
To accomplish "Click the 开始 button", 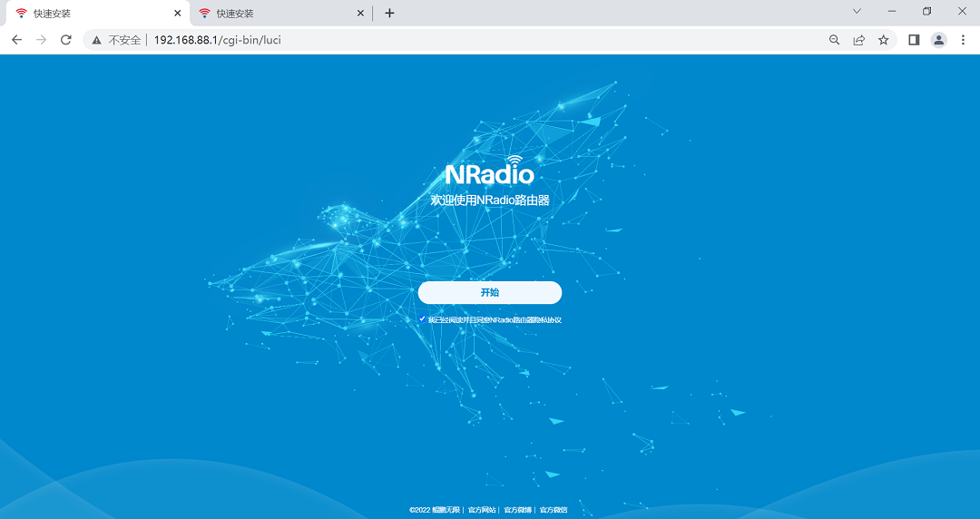I will click(489, 293).
